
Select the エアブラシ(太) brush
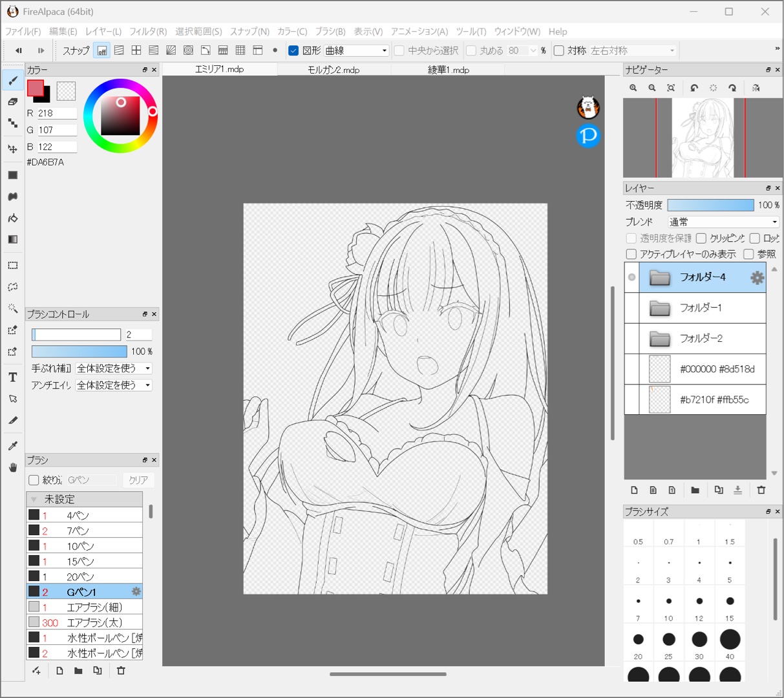pos(94,622)
